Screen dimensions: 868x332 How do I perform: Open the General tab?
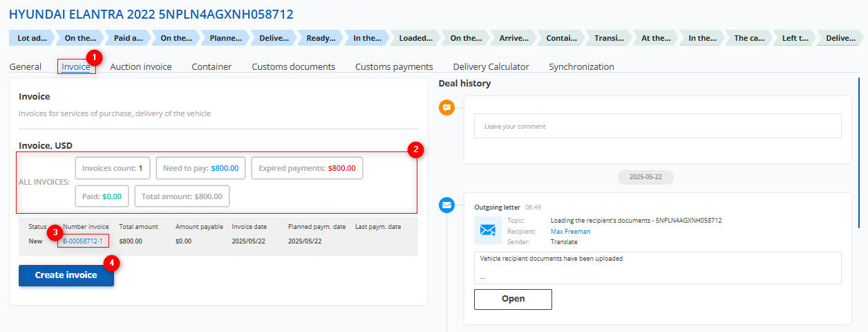26,67
